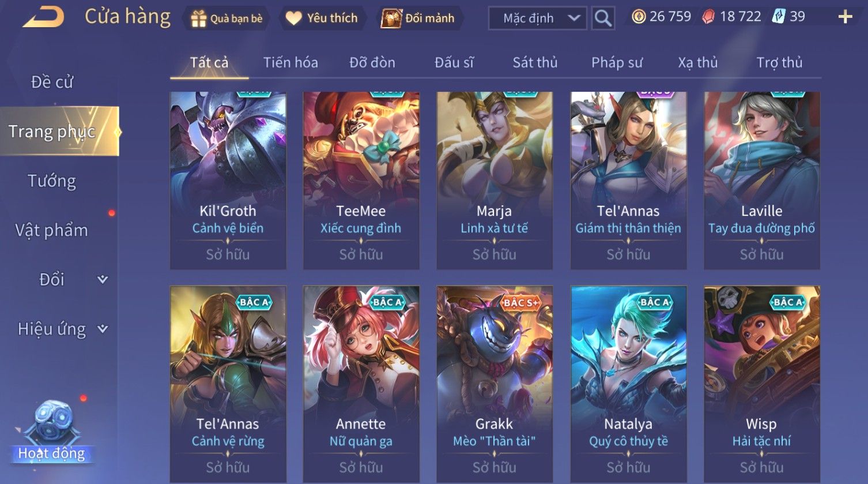Open Grakk Mèo "Thần tài" skin card
The image size is (868, 484).
click(x=495, y=385)
